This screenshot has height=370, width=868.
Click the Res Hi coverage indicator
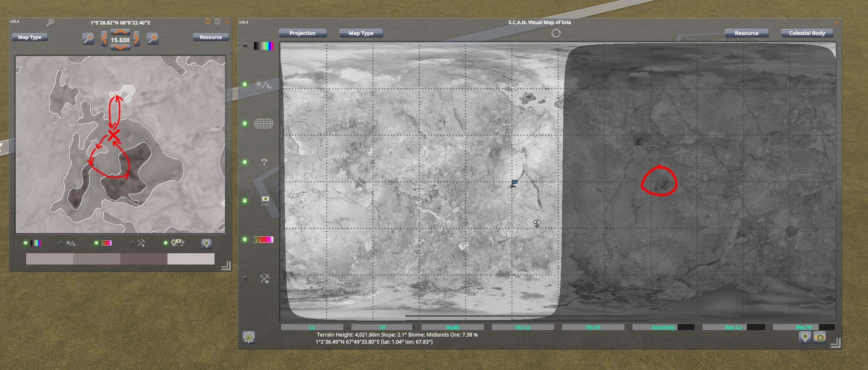point(804,327)
